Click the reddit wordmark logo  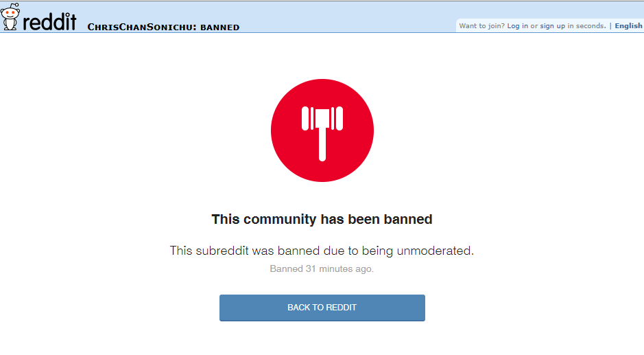tap(49, 21)
